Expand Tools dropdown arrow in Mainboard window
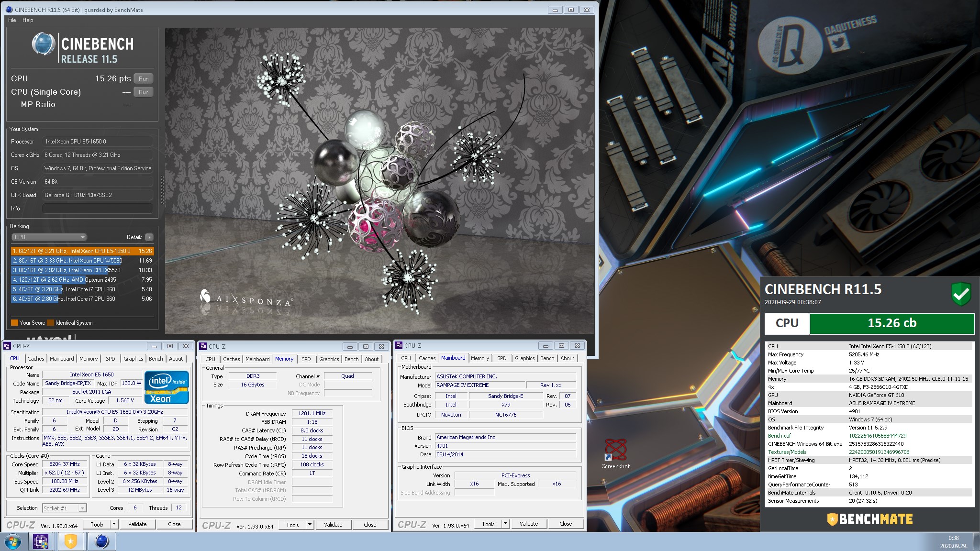This screenshot has height=551, width=980. click(x=505, y=524)
